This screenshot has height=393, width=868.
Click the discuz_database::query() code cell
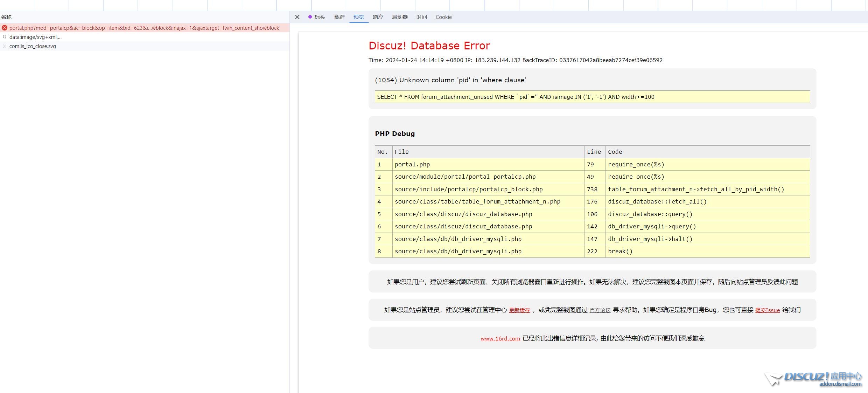click(708, 214)
